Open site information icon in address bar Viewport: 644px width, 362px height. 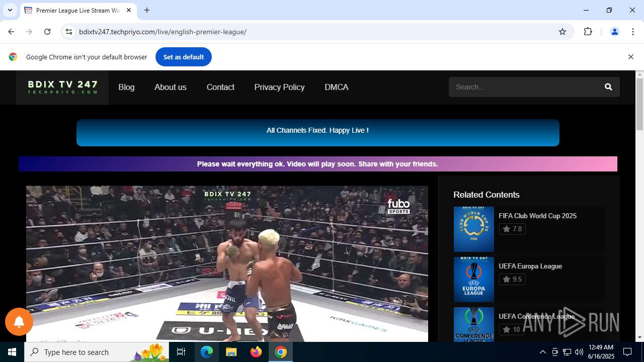69,32
